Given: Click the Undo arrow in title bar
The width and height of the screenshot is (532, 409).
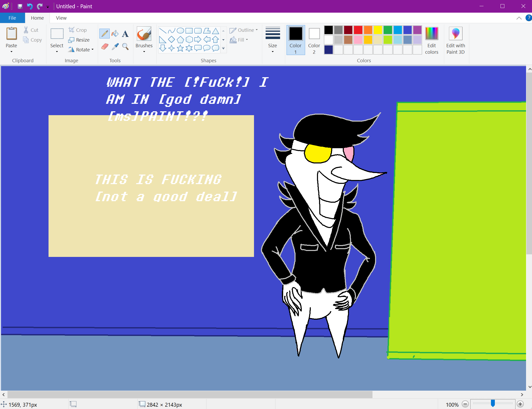Looking at the screenshot, I should (30, 6).
